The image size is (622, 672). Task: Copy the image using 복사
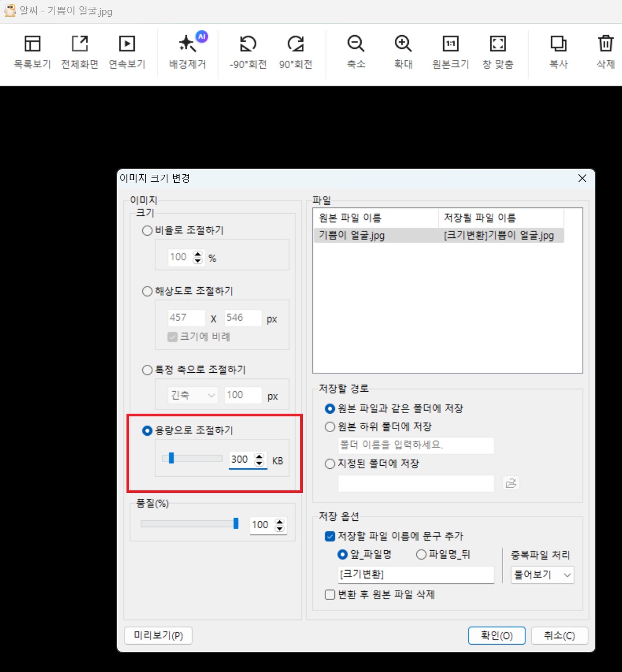click(558, 51)
